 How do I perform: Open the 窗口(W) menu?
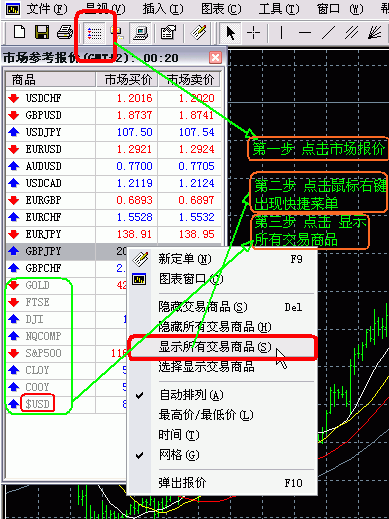[x=340, y=9]
